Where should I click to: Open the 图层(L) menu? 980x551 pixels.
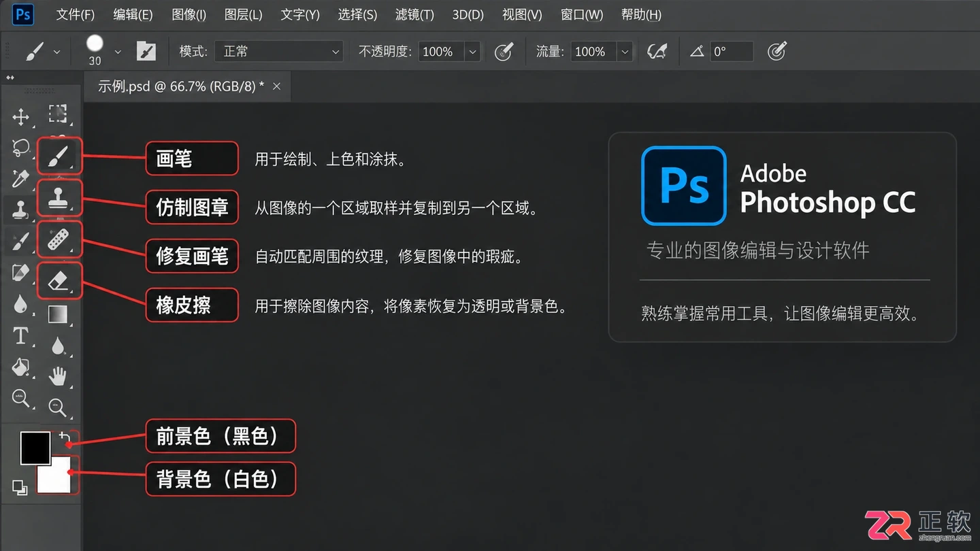click(x=243, y=15)
